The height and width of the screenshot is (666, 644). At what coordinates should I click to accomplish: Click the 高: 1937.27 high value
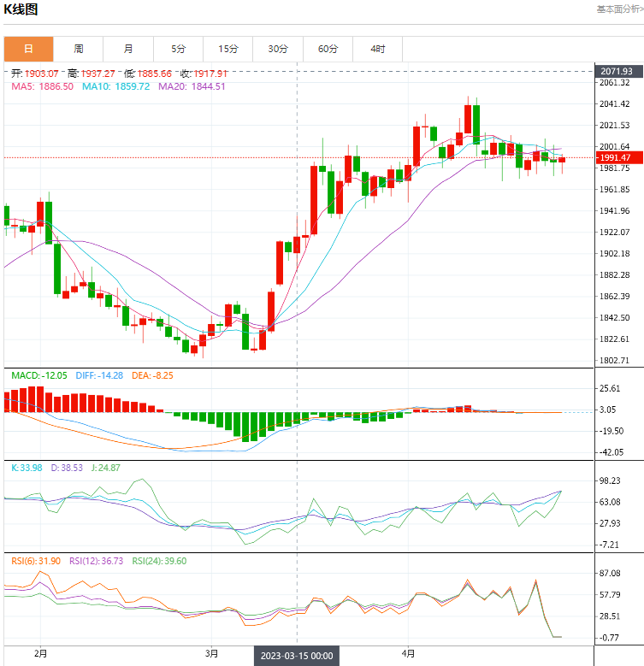click(x=92, y=74)
